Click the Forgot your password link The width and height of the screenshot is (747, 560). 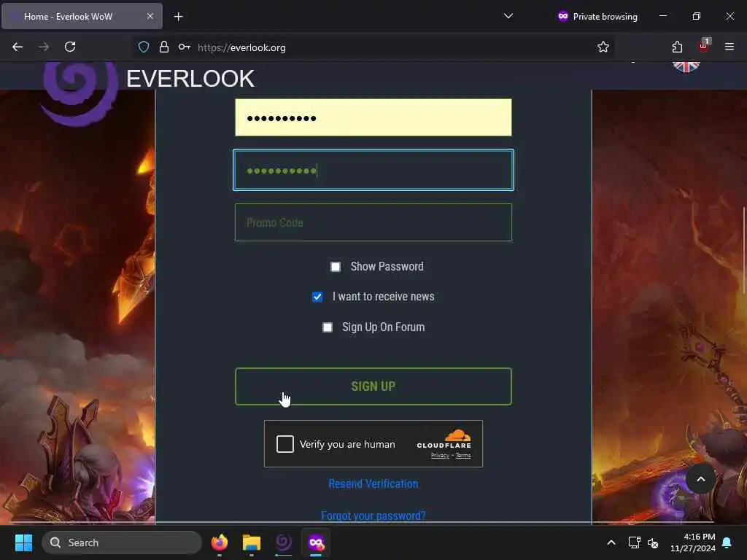pos(373,516)
